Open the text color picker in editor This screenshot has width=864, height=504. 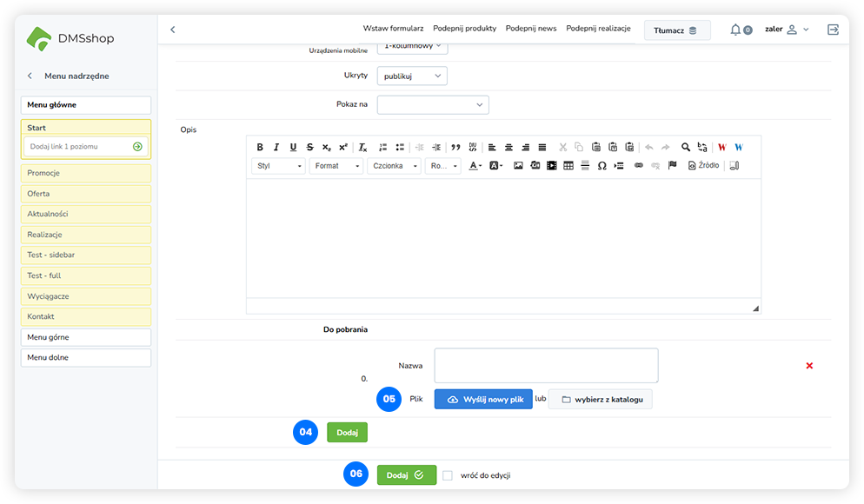[475, 166]
